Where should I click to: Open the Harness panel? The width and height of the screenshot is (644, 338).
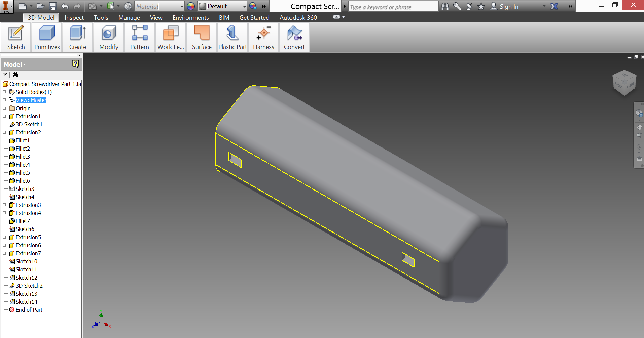[x=263, y=37]
